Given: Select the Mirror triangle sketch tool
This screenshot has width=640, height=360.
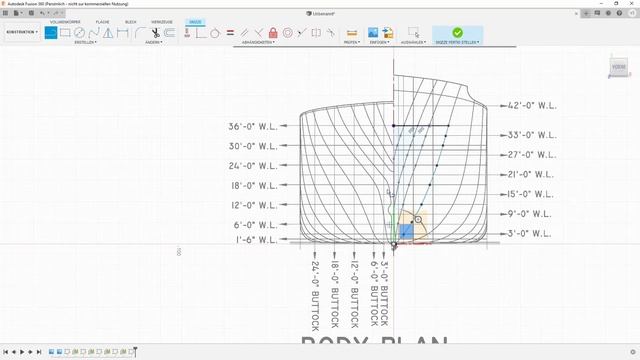Looking at the screenshot, I should 108,33.
